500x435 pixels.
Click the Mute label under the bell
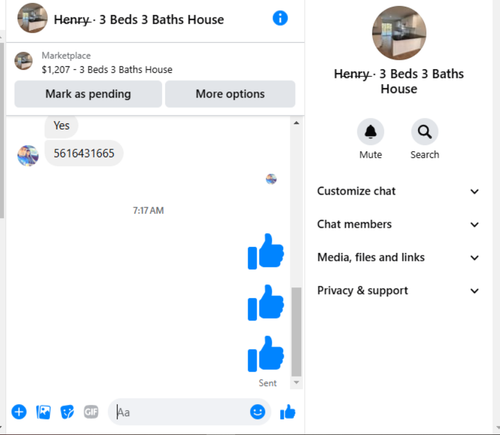coord(370,155)
